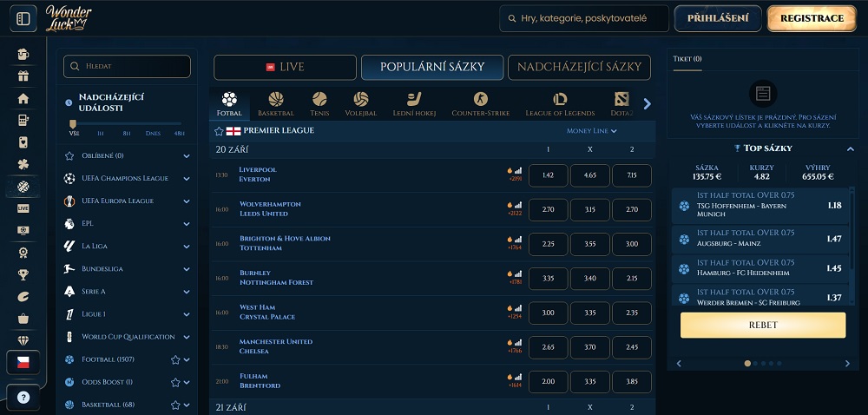This screenshot has width=868, height=415.
Task: Open the shopping bag shop icon
Action: 23,318
